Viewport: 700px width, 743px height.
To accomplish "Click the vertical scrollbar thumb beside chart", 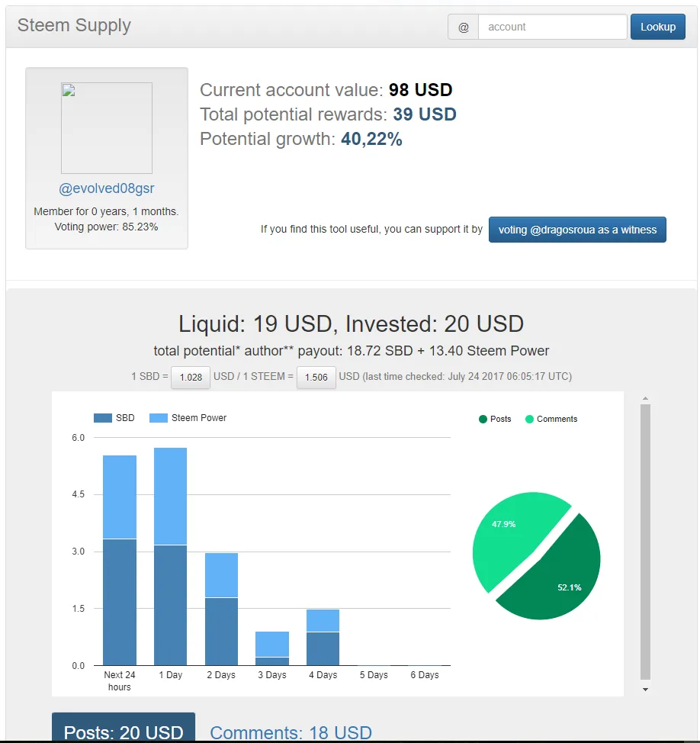I will coord(645,542).
